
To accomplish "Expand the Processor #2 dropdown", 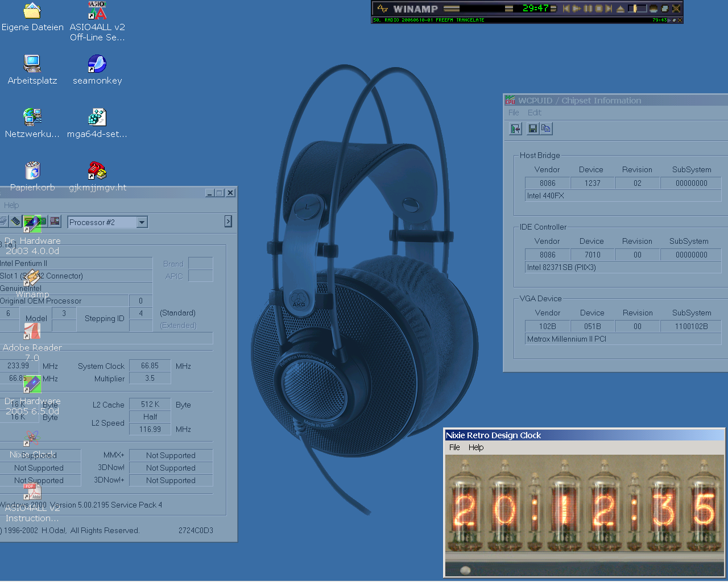I will (x=142, y=222).
